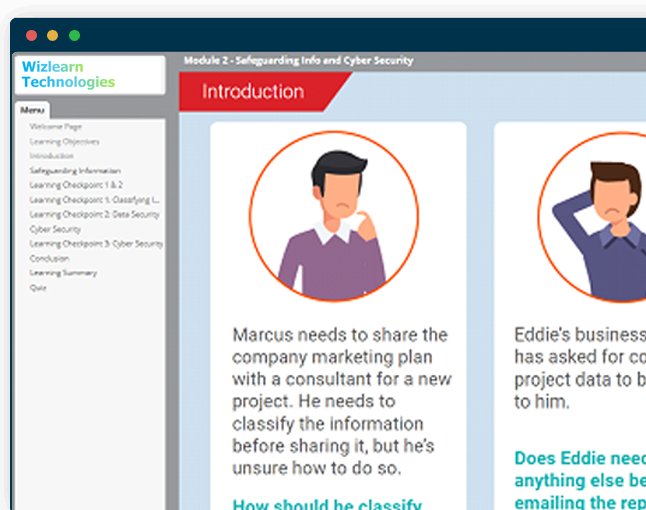
Task: Click the green maximize window dot
Action: (74, 35)
